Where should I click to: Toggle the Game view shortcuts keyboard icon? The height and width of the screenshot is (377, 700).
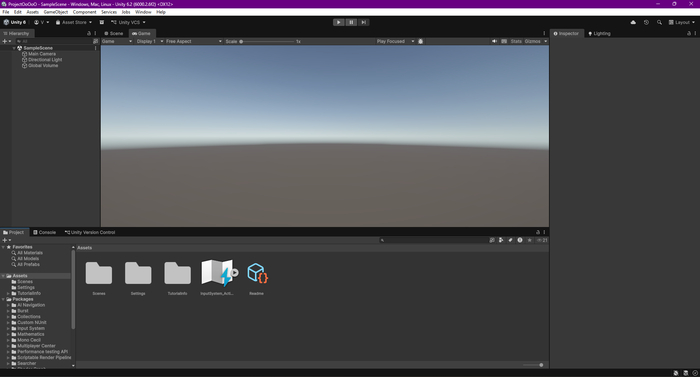504,41
